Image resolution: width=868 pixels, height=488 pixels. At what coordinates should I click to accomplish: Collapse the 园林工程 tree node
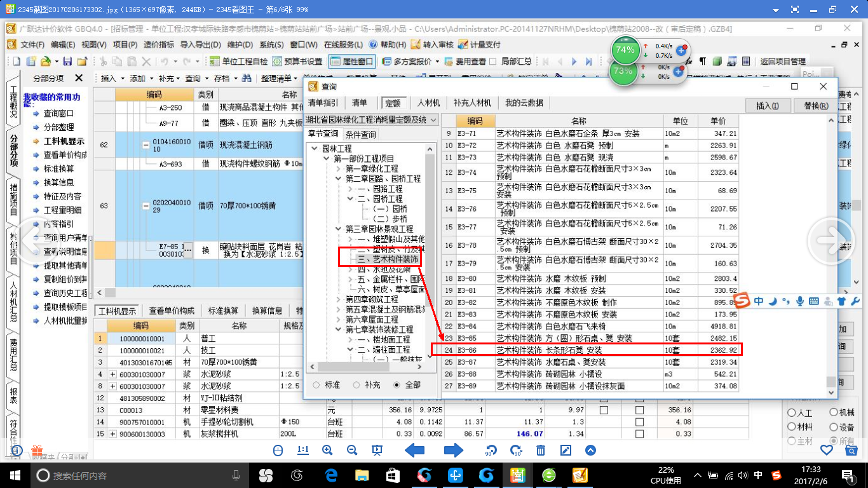point(316,149)
